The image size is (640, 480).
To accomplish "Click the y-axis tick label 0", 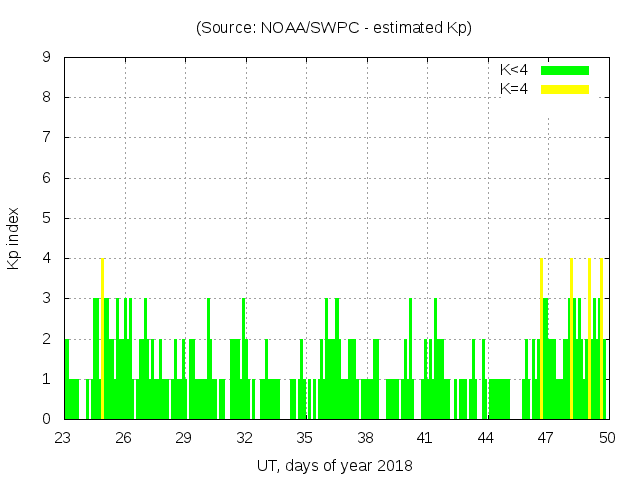I will tap(46, 419).
